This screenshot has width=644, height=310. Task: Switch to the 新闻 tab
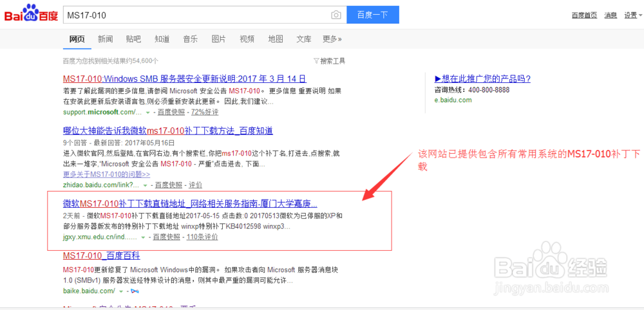[x=106, y=39]
